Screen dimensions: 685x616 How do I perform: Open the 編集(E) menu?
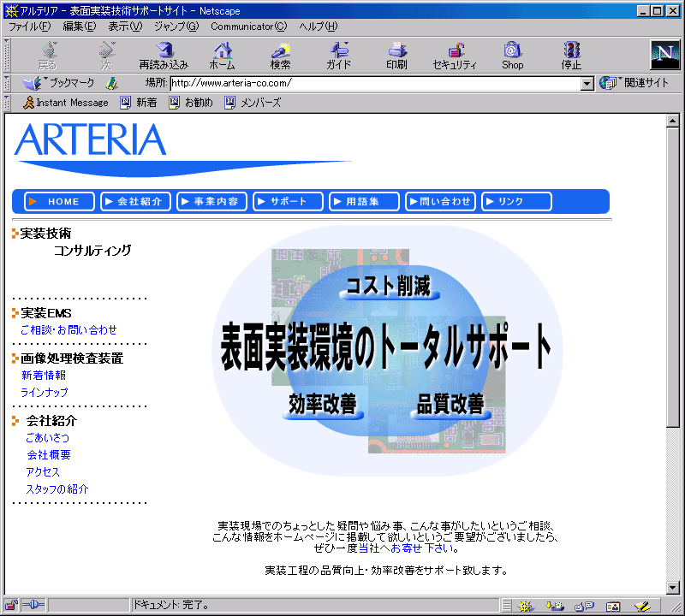[80, 27]
